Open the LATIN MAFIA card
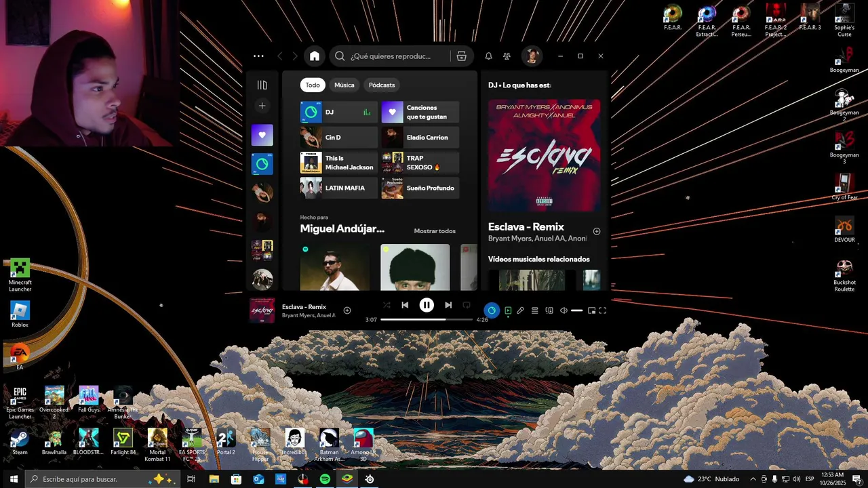Viewport: 868px width, 488px height. [338, 188]
